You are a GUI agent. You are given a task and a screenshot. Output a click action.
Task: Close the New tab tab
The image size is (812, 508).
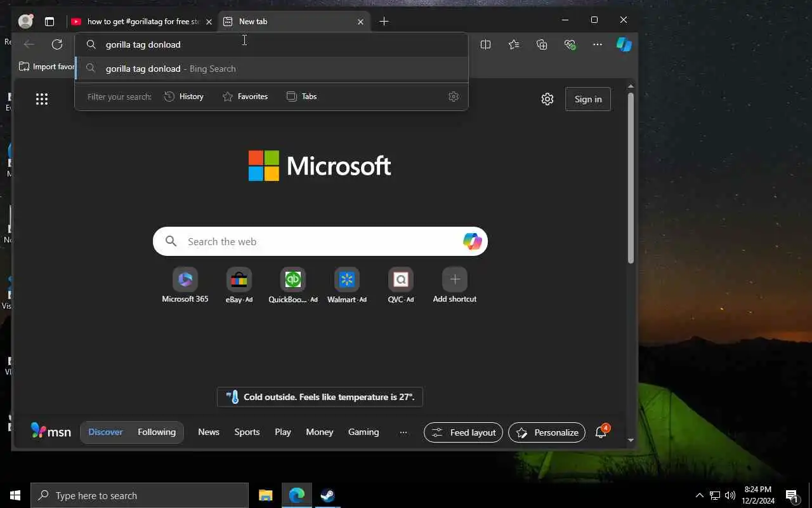(x=360, y=22)
